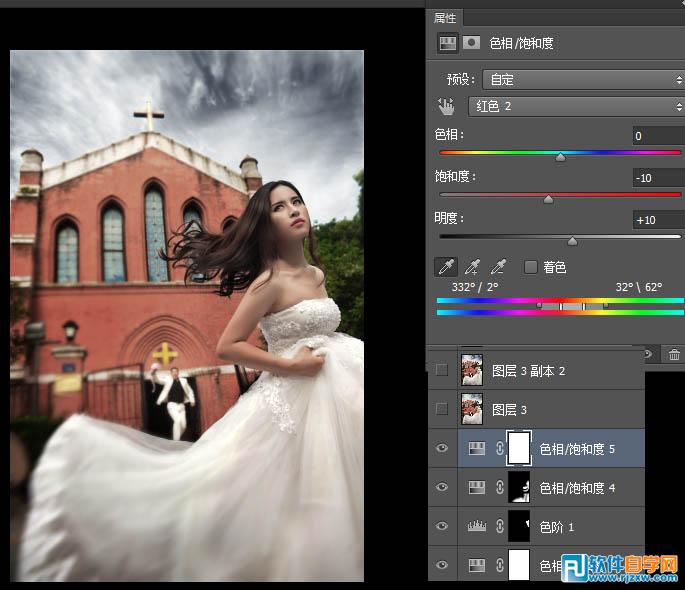685x590 pixels.
Task: Click the 饱和度 saturation value field showing -10
Action: (x=658, y=178)
